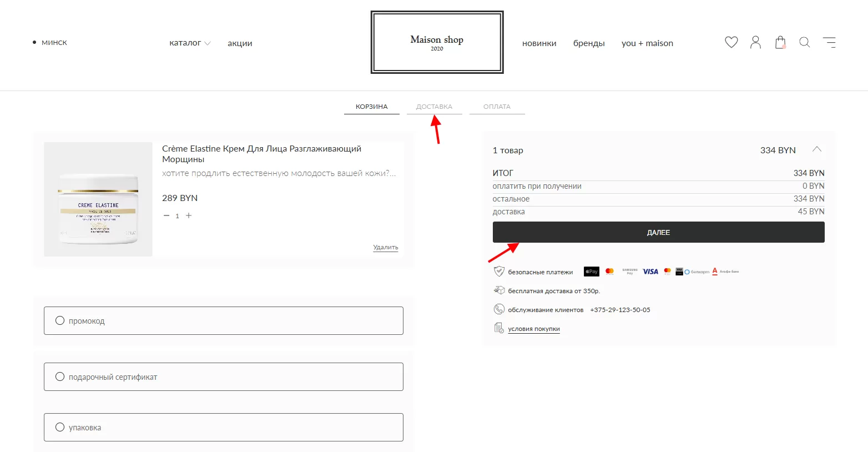Image resolution: width=868 pixels, height=452 pixels.
Task: Click the Maison shop logo
Action: coord(437,42)
